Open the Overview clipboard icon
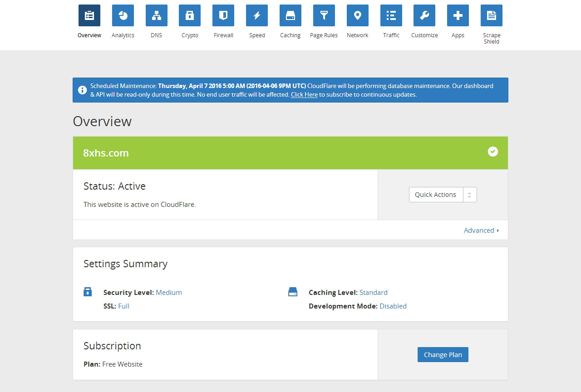 pyautogui.click(x=89, y=15)
